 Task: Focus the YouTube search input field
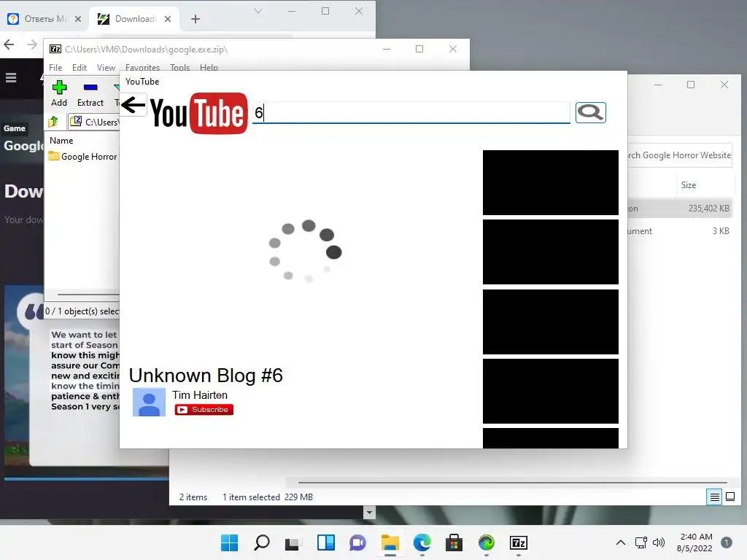[411, 113]
